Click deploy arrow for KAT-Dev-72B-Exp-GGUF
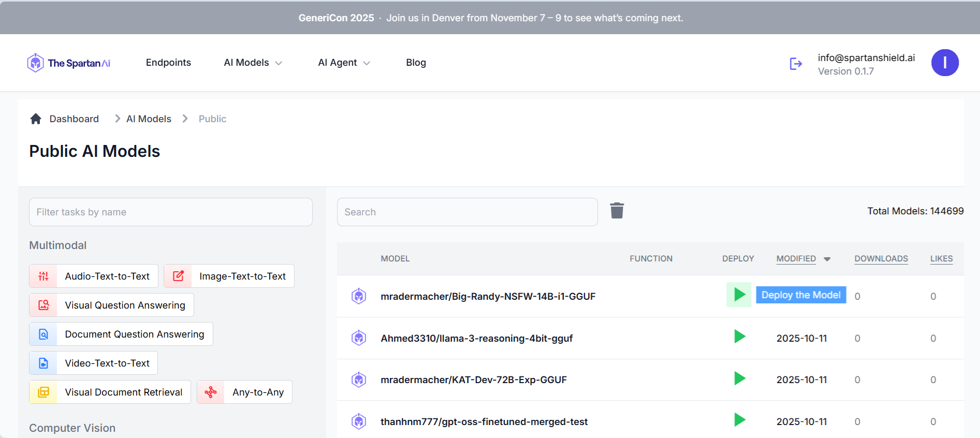 point(739,379)
